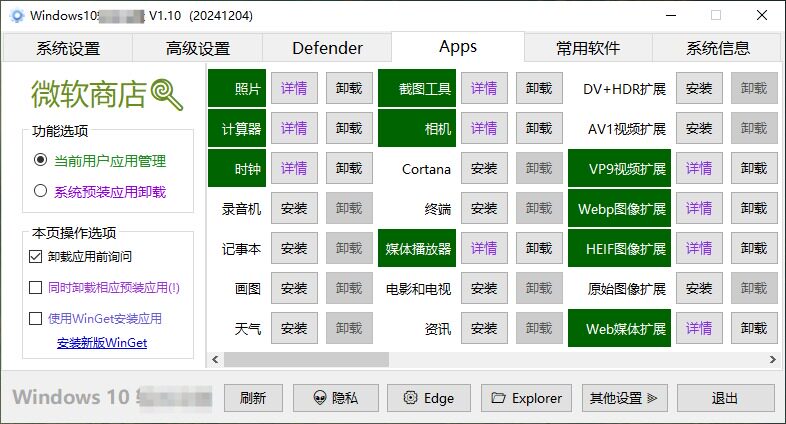786x424 pixels.
Task: Click the Cortana app label
Action: click(426, 169)
